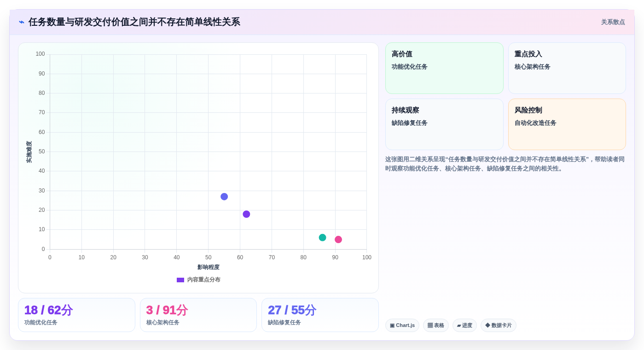Click the 关系散点 label in the header

point(613,22)
